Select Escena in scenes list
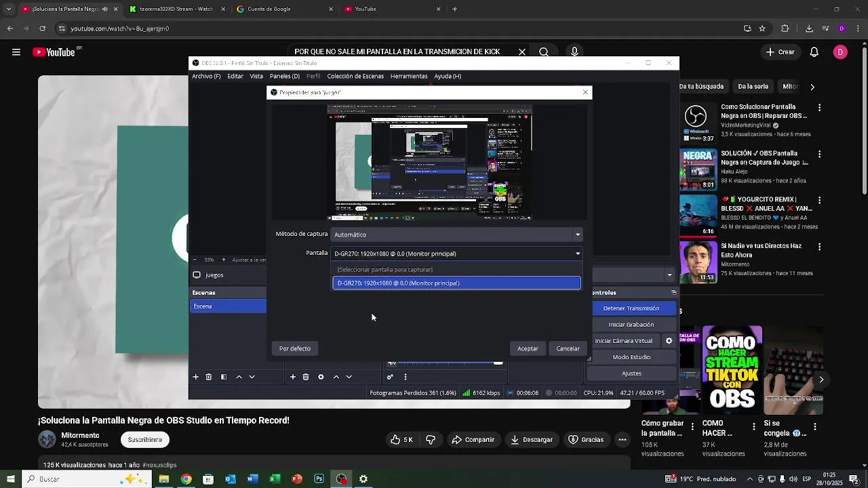The image size is (868, 488). tap(229, 306)
